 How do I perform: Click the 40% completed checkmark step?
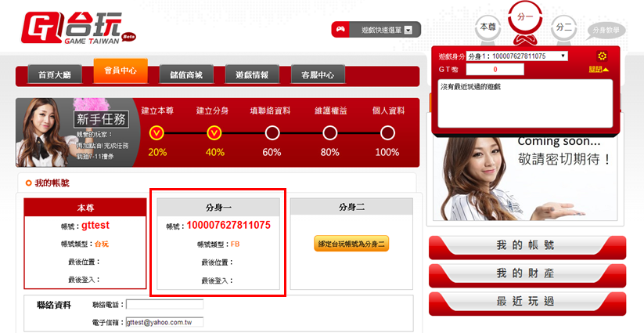click(x=213, y=132)
